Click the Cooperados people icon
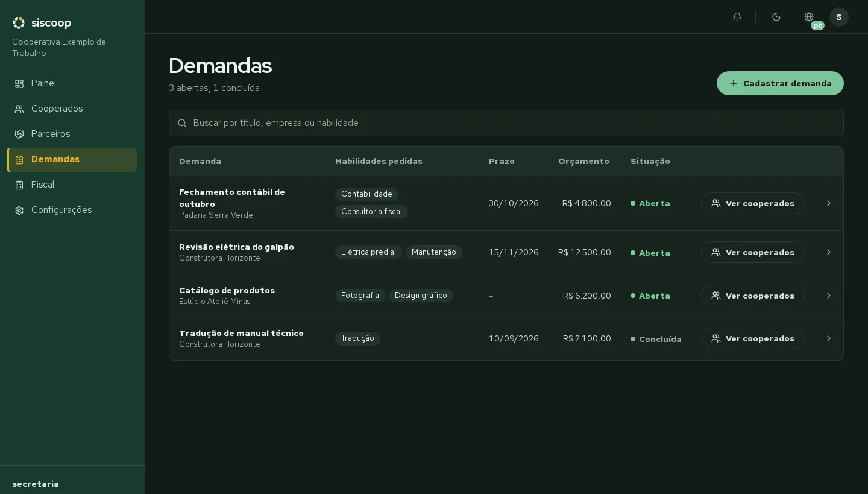Viewport: 868px width, 494px height. click(19, 109)
